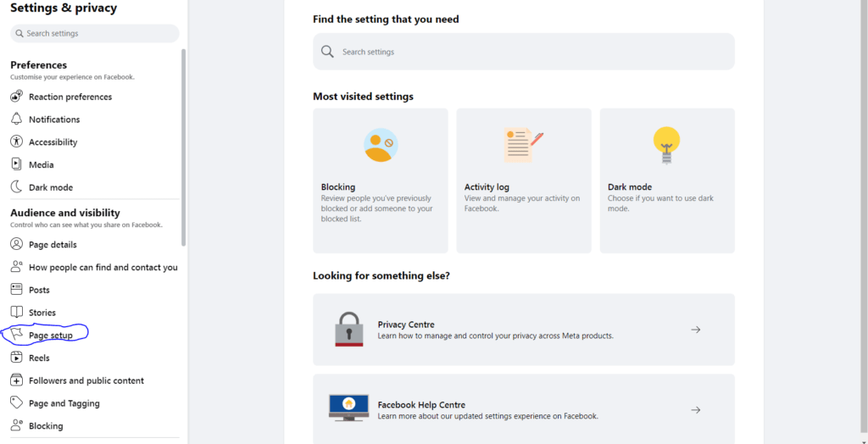Image resolution: width=868 pixels, height=444 pixels.
Task: Open the Media play icon
Action: 17,164
